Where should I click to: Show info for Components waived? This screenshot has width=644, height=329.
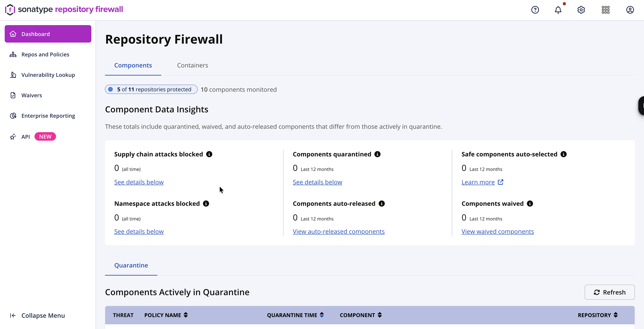click(x=530, y=204)
